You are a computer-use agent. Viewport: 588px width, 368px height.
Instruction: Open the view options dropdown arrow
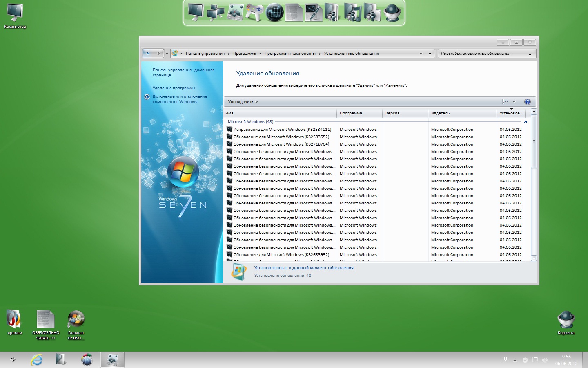[x=514, y=102]
